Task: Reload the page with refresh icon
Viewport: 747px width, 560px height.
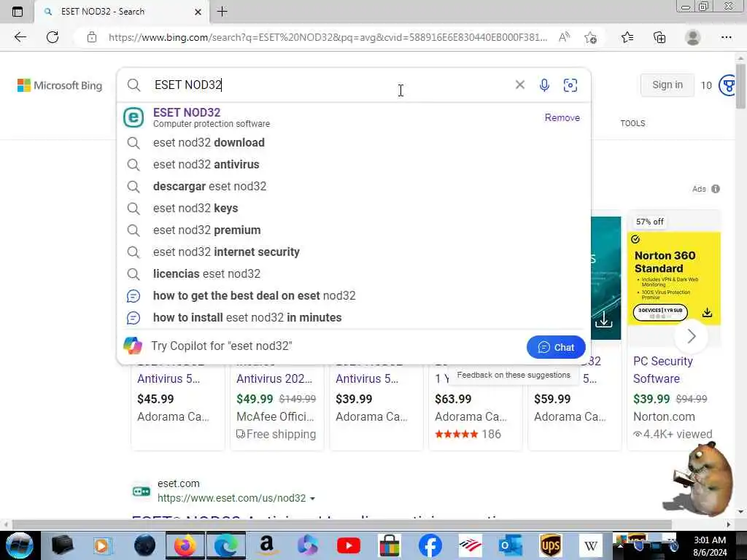Action: click(x=53, y=37)
